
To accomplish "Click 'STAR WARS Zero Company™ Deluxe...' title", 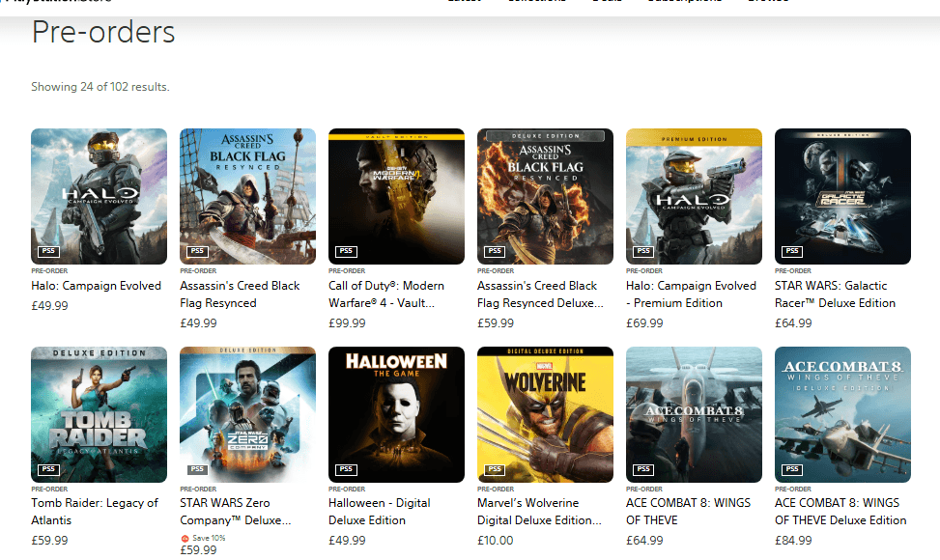I will pyautogui.click(x=236, y=512).
